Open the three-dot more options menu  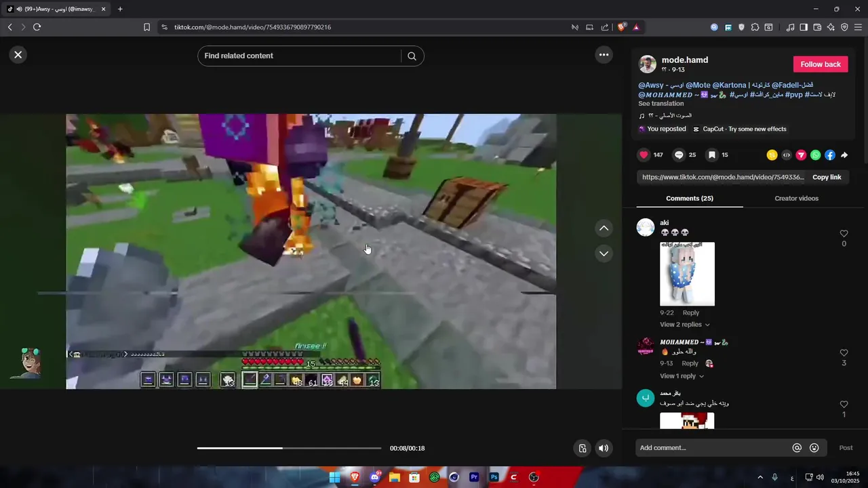[604, 55]
